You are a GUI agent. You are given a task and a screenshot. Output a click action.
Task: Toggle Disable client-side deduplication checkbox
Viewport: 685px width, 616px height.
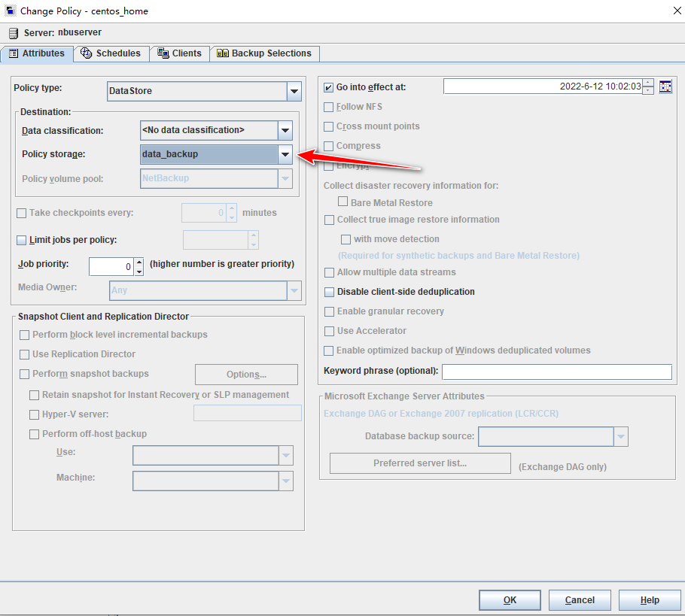[x=329, y=292]
